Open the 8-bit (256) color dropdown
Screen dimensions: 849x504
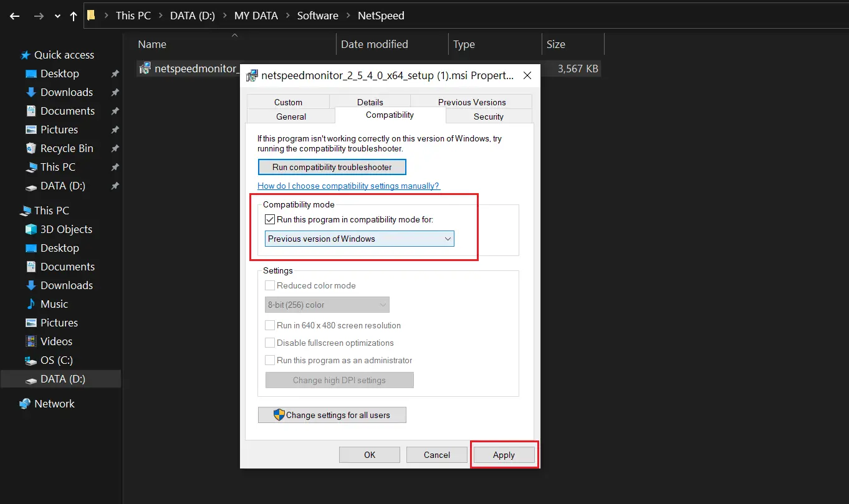(327, 305)
